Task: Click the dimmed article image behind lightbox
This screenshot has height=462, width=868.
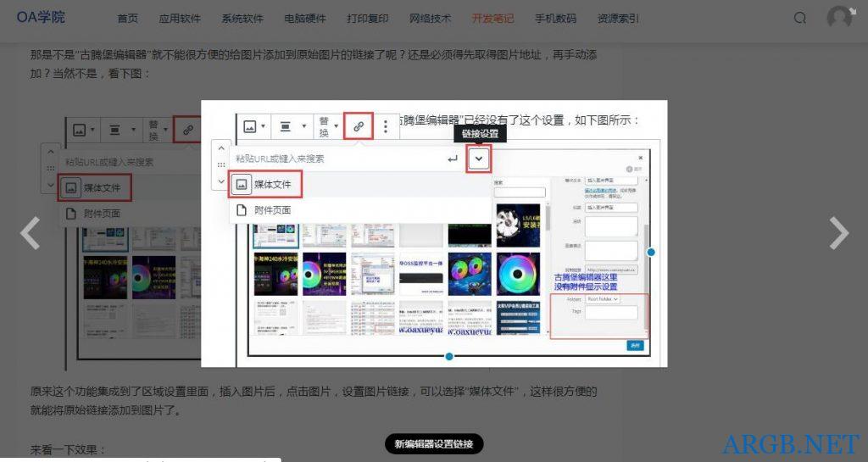Action: pyautogui.click(x=133, y=243)
